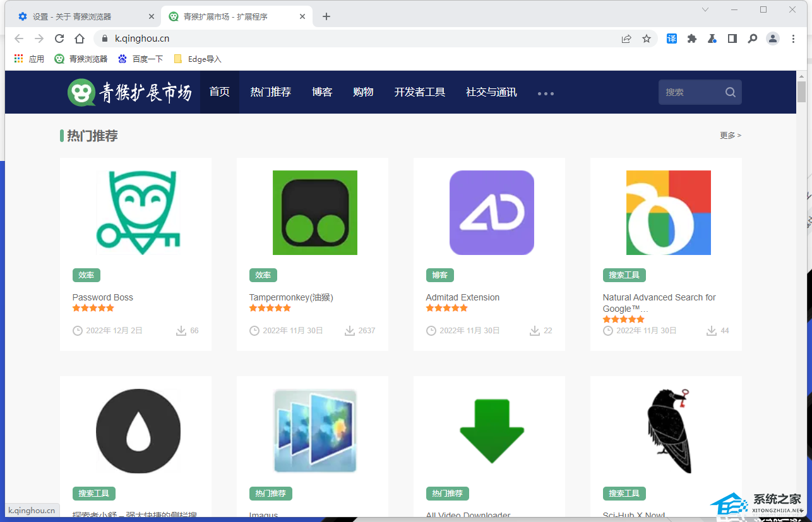Click 博客 tag on Admitad card

[440, 275]
